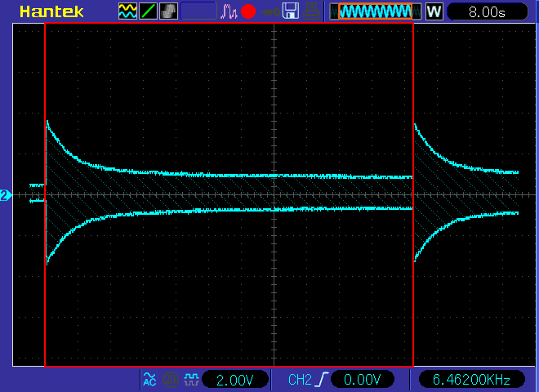This screenshot has width=539, height=392.
Task: Click the square wave digital filter icon
Action: pos(191,379)
